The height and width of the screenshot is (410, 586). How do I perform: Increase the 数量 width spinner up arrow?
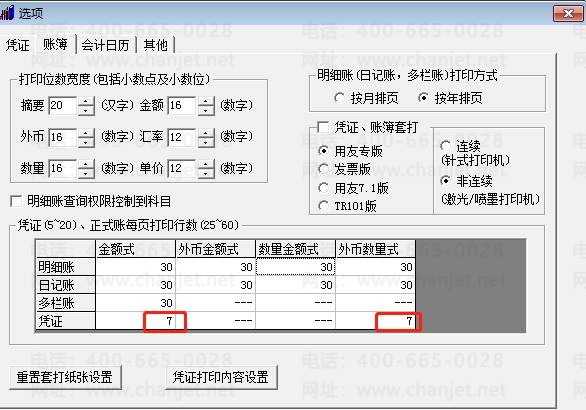coord(86,164)
